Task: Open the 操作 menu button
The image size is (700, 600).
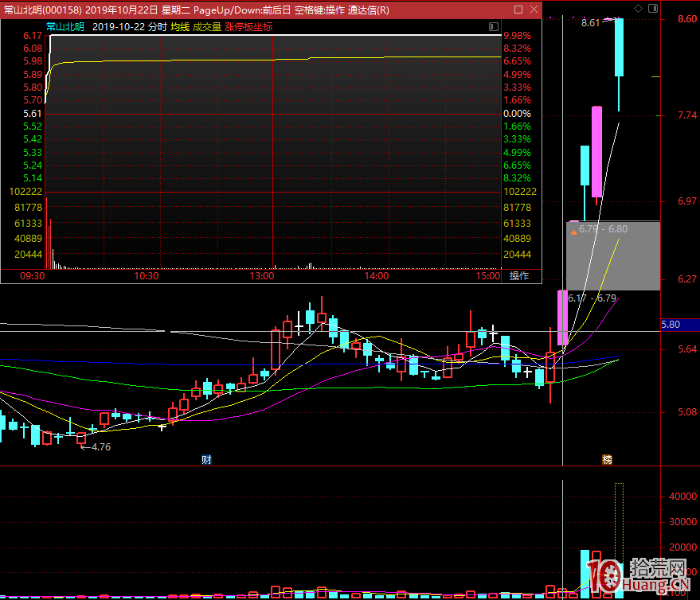Action: (519, 276)
